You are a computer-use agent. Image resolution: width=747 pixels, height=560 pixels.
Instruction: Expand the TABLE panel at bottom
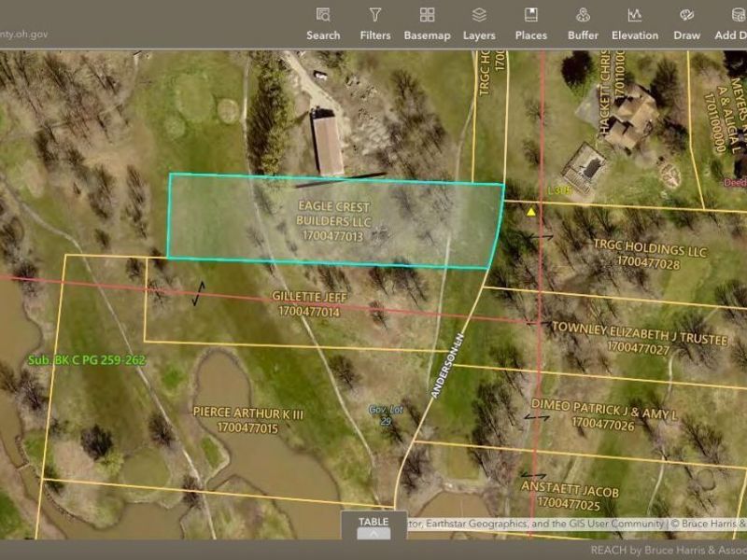[x=373, y=527]
